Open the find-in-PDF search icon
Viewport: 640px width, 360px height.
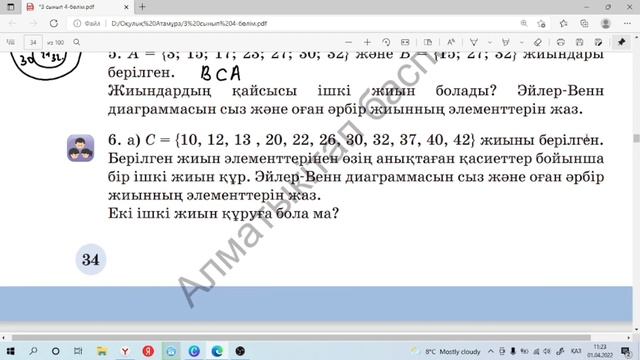coord(76,42)
